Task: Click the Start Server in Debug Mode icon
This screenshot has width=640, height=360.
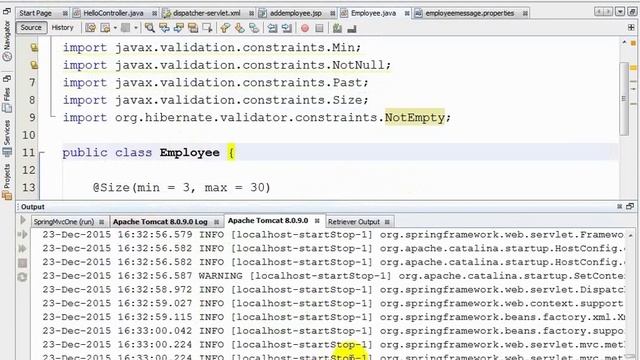Action: [x=22, y=234]
